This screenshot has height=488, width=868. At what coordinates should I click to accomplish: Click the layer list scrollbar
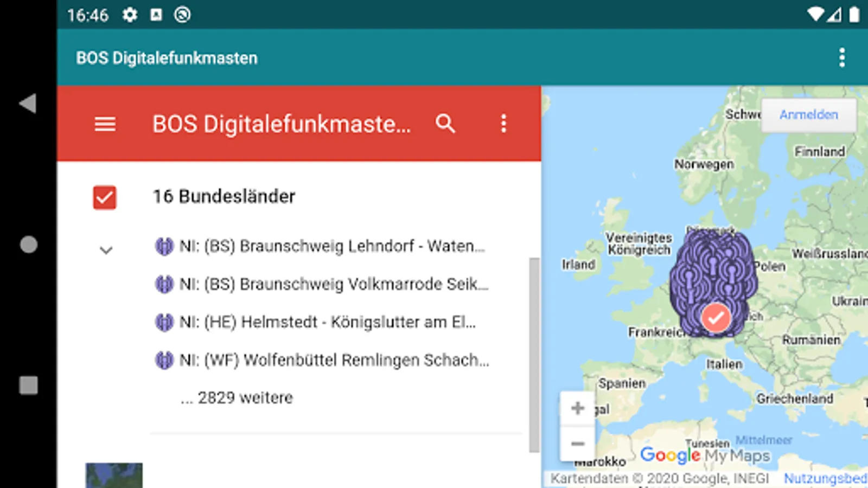(x=534, y=355)
